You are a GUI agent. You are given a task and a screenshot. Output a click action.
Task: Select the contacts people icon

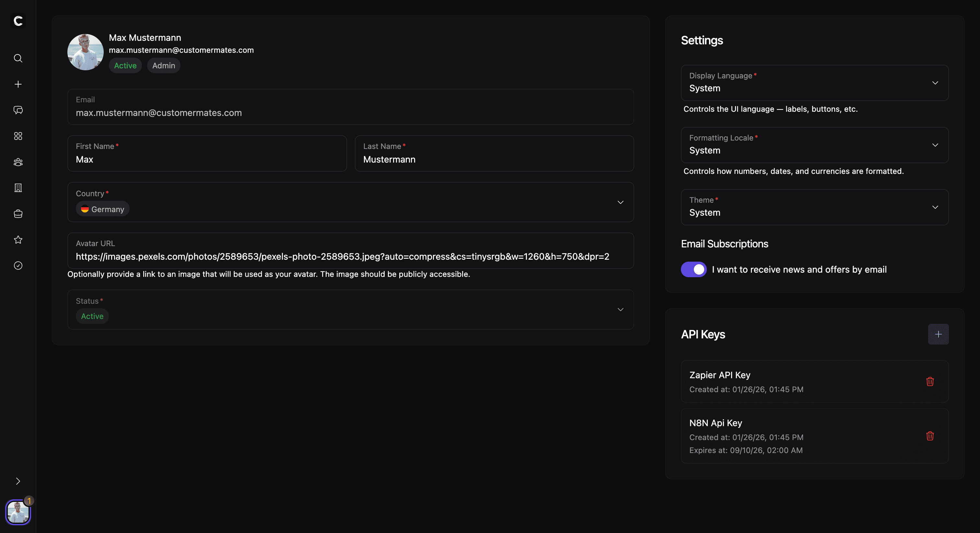18,162
